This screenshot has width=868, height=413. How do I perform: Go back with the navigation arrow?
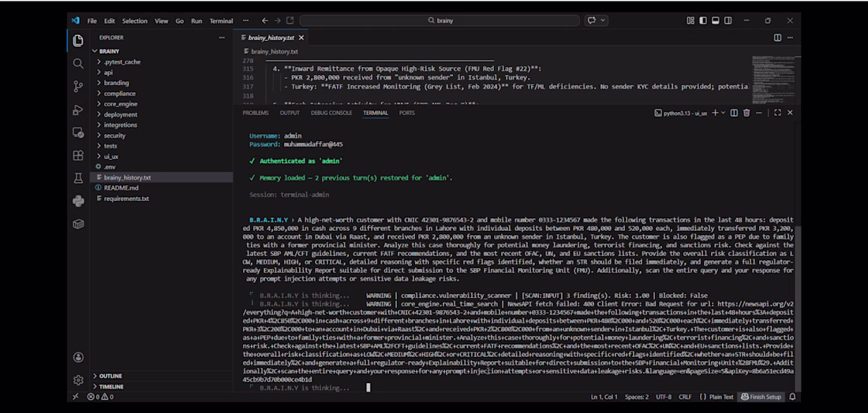264,20
